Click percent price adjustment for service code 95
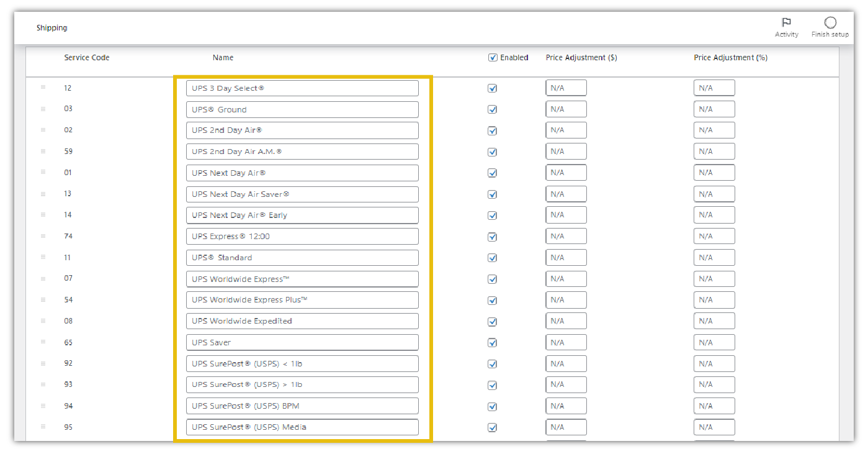This screenshot has width=868, height=454. click(714, 427)
